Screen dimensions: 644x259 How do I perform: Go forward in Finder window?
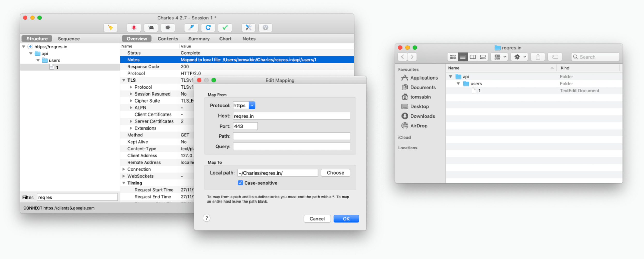coord(412,57)
